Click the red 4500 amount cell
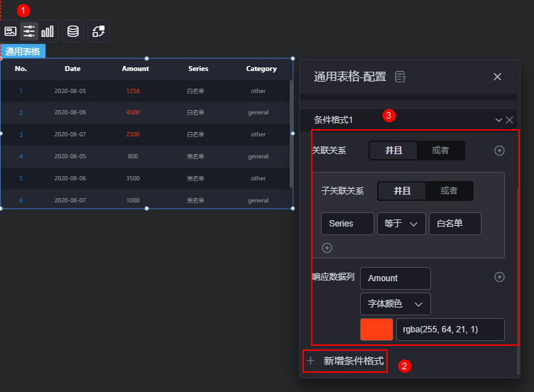The image size is (534, 392). pyautogui.click(x=133, y=112)
